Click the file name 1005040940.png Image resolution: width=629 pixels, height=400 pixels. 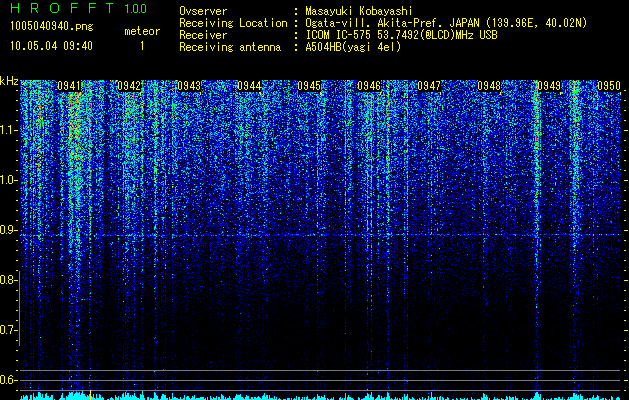52,27
